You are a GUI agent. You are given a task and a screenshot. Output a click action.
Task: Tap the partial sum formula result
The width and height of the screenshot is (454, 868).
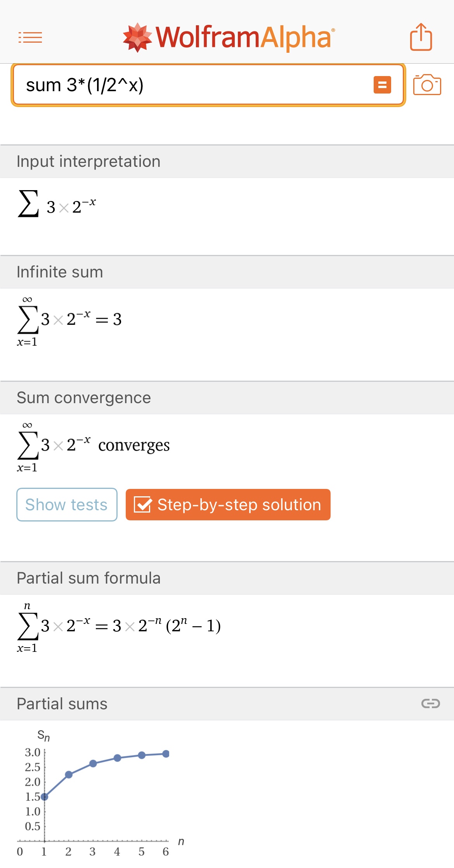119,626
